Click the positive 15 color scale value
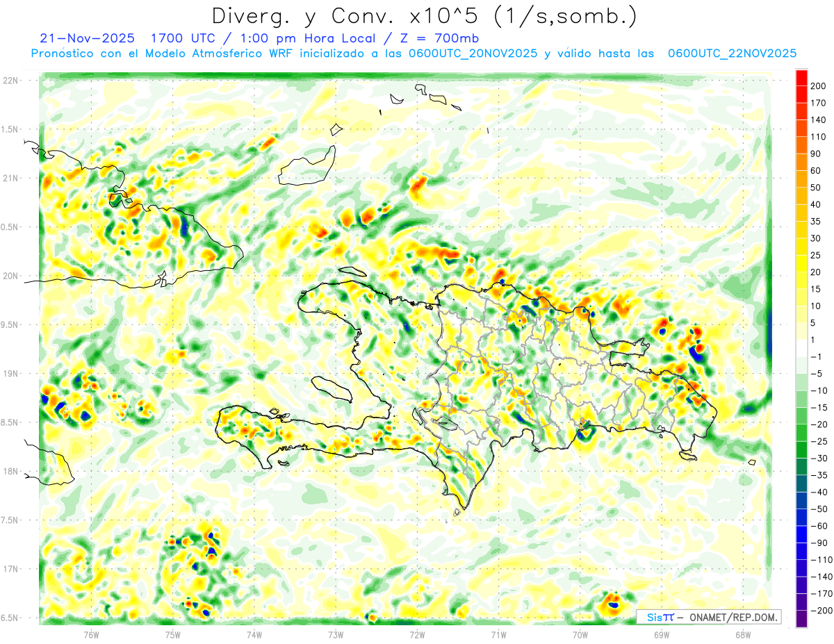Image resolution: width=834 pixels, height=644 pixels. (x=815, y=289)
